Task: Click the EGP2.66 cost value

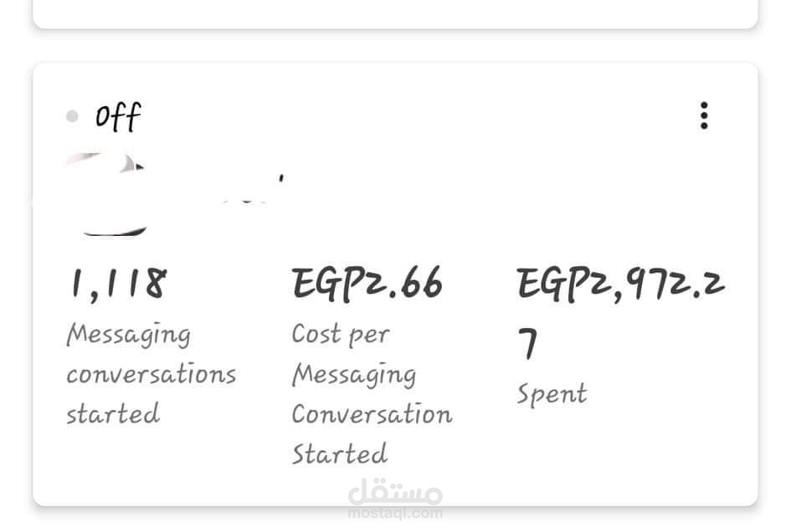Action: tap(367, 284)
